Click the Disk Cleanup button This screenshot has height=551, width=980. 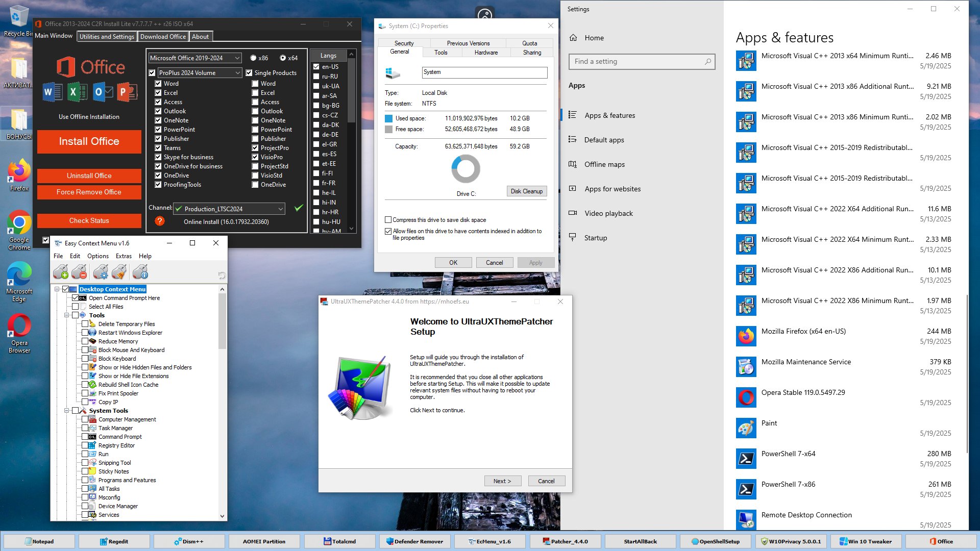pyautogui.click(x=526, y=191)
